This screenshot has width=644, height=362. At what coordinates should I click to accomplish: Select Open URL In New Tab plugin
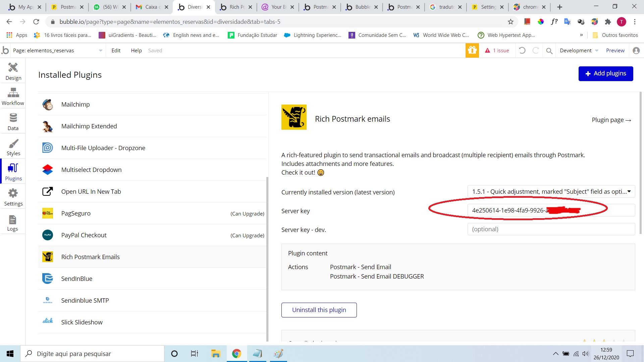152,191
